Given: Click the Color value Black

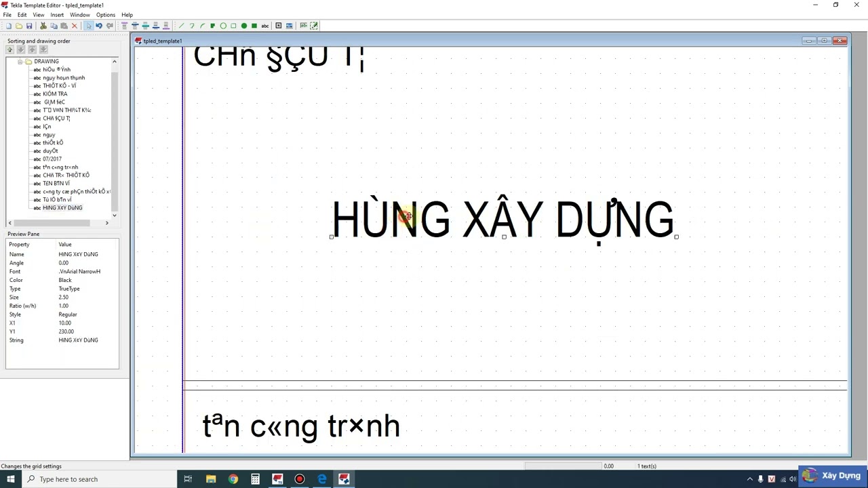Looking at the screenshot, I should (x=65, y=281).
